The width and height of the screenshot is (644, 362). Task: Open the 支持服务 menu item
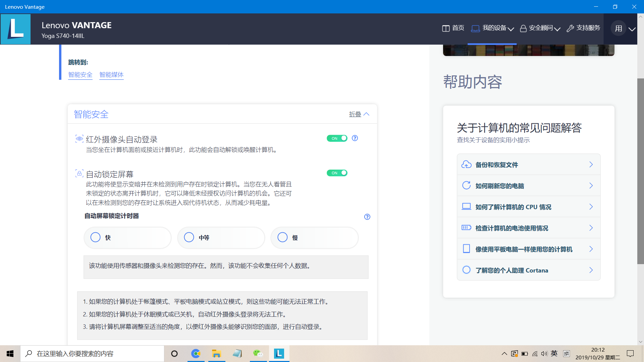click(x=583, y=28)
